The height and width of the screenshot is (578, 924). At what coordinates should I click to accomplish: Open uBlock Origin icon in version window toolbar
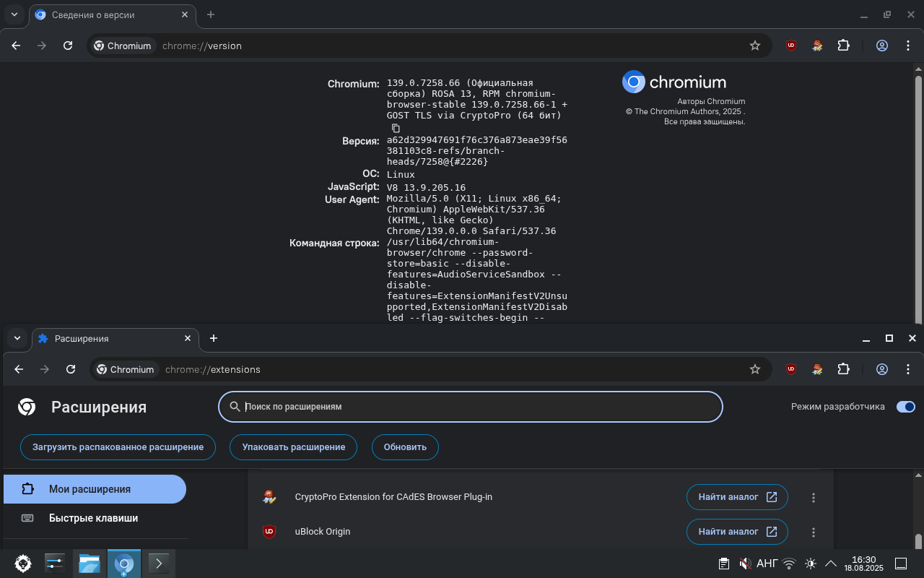coord(791,46)
